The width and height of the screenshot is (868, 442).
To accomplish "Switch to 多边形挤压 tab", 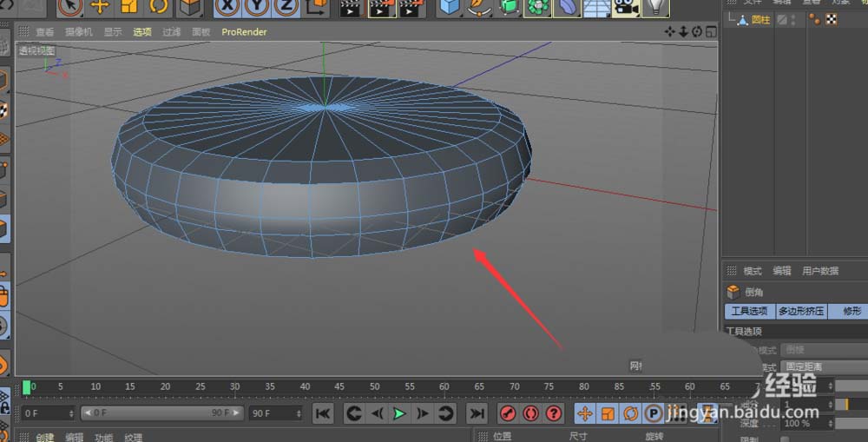I will pyautogui.click(x=801, y=311).
